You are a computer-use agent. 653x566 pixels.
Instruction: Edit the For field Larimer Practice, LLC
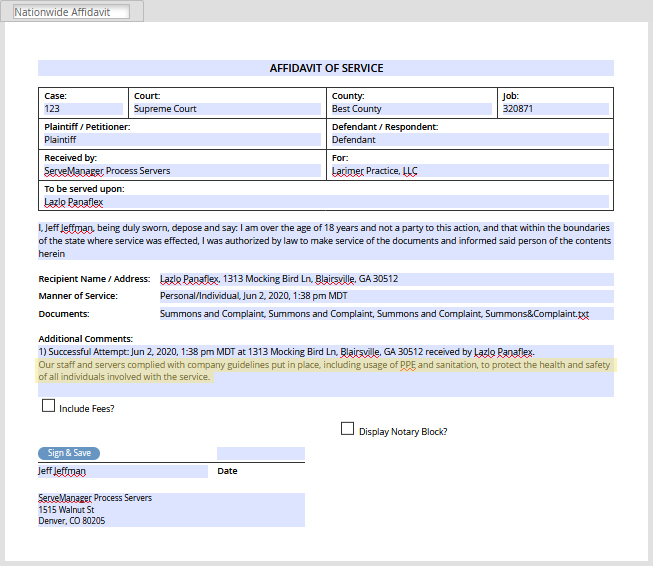tap(470, 171)
